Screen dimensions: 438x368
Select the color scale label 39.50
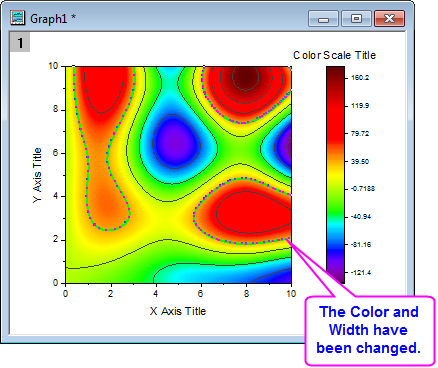(x=360, y=161)
